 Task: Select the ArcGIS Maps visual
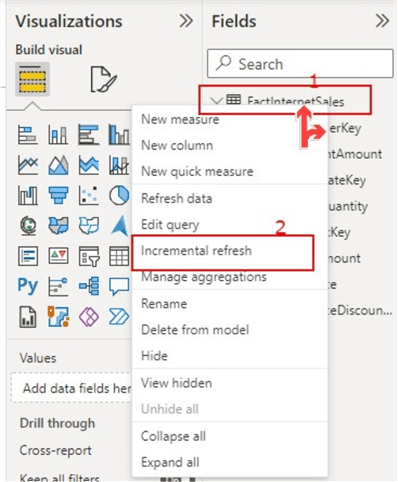[58, 317]
